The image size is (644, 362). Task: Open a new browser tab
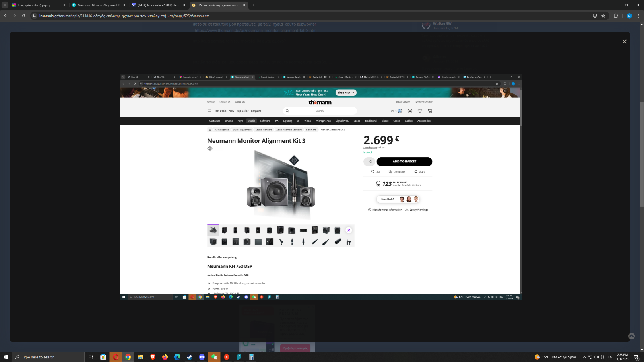(253, 5)
